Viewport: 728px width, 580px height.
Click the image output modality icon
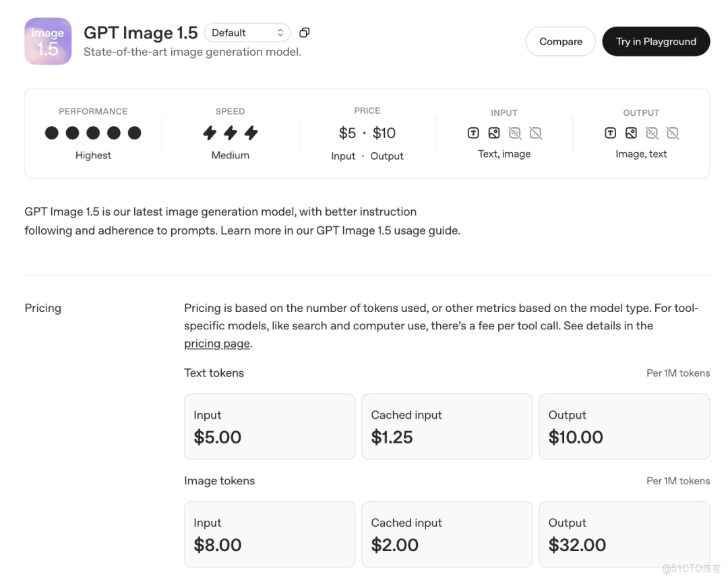click(632, 133)
